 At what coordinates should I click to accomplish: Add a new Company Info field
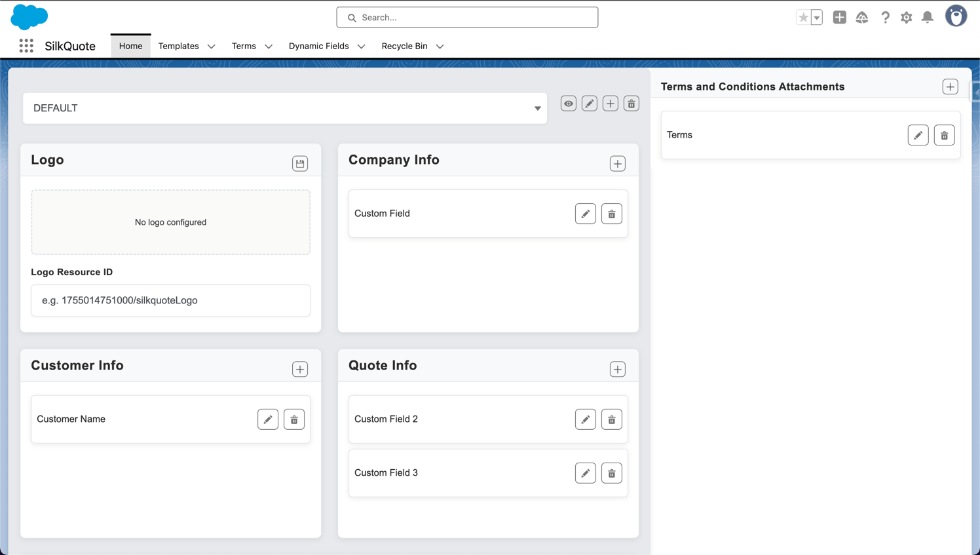pos(617,164)
